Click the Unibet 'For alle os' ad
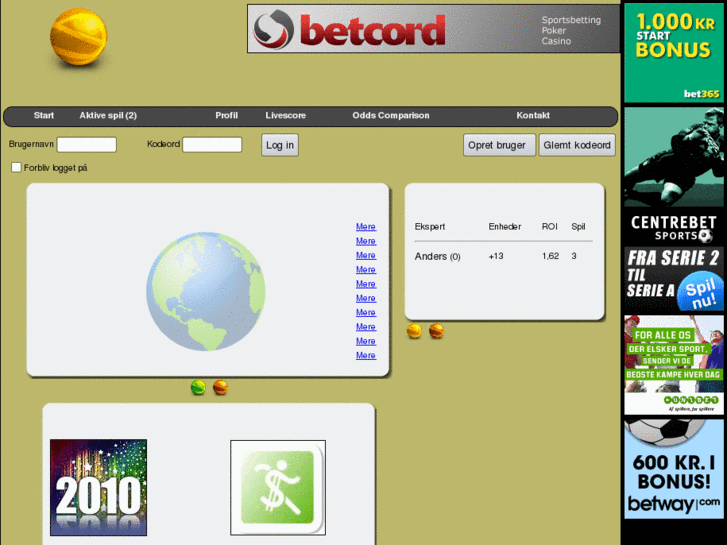This screenshot has width=727, height=545. click(x=674, y=365)
